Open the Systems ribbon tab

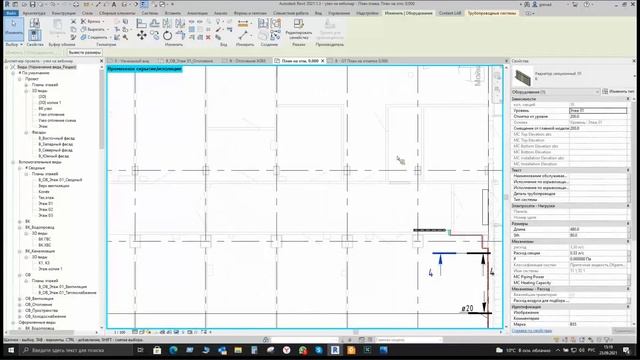pos(150,13)
